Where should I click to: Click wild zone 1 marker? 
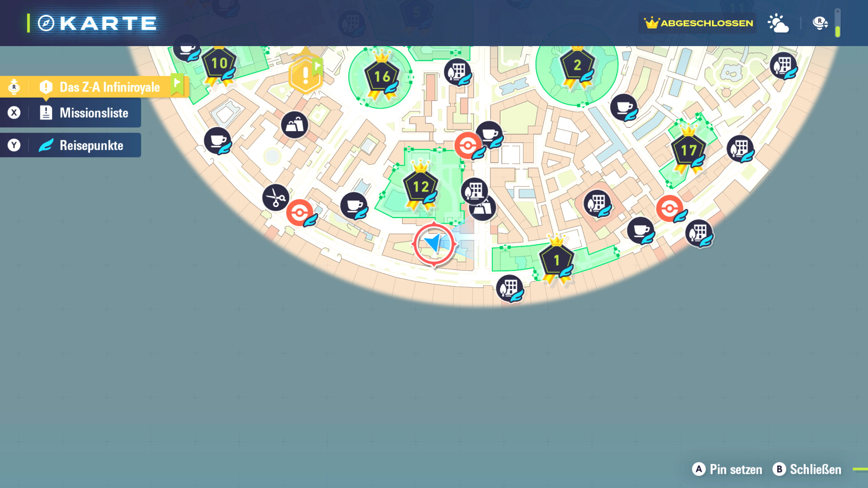pyautogui.click(x=557, y=260)
